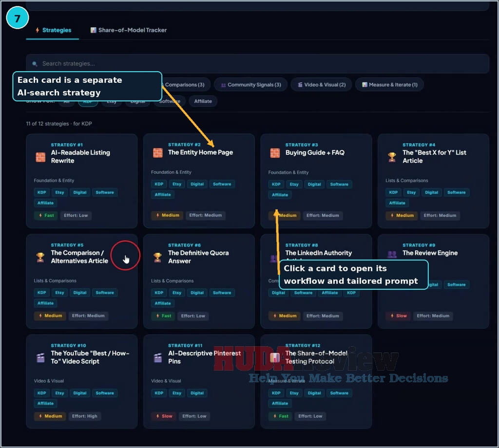Click "Lists & Comparisons" label on Strategy #4 card

click(407, 181)
